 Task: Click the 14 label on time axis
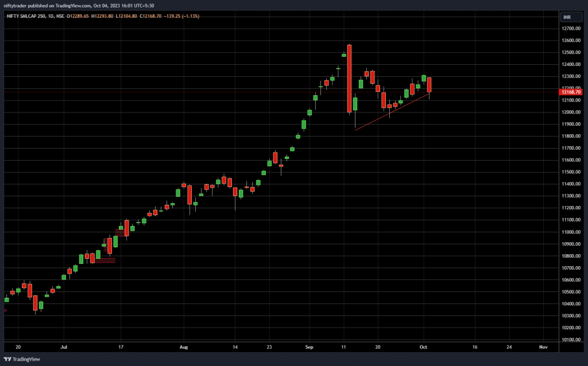coord(235,347)
